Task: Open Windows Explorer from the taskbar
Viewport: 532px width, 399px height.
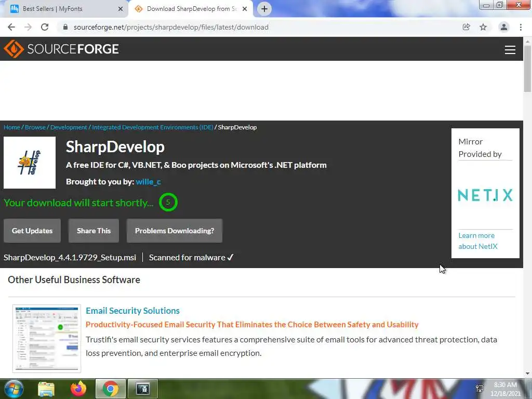Action: [x=46, y=389]
